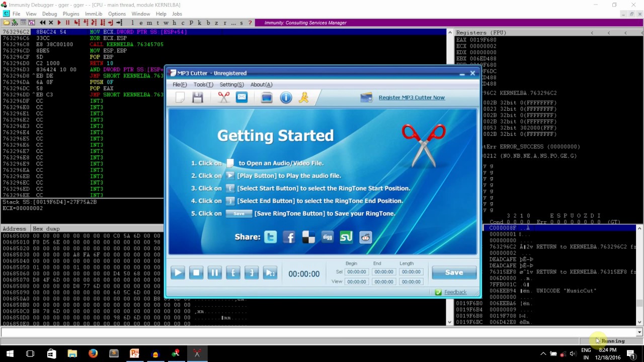Image resolution: width=644 pixels, height=362 pixels.
Task: Click the Sel Begin time field
Action: [x=356, y=272]
